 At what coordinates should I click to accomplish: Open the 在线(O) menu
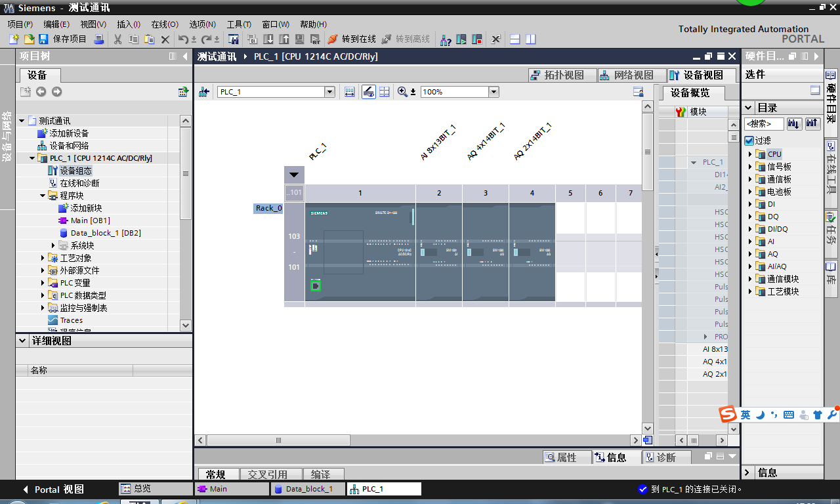pos(165,24)
